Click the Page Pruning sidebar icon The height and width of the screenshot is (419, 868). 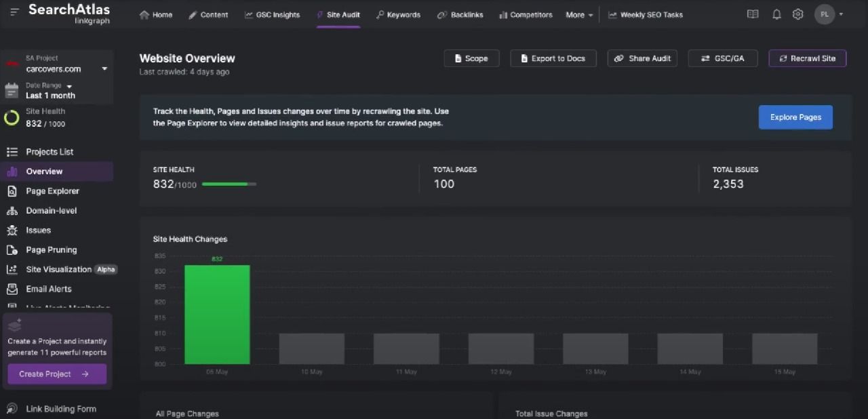pyautogui.click(x=12, y=250)
